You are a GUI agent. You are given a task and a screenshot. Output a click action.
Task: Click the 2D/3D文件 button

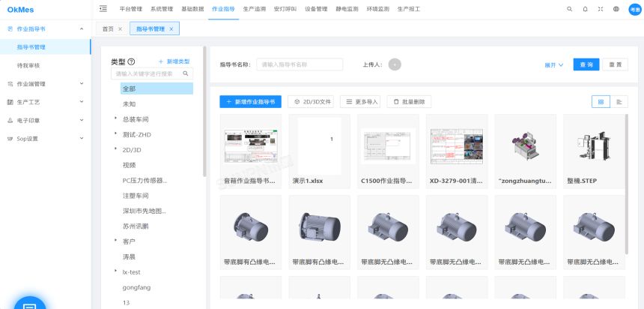click(x=311, y=102)
